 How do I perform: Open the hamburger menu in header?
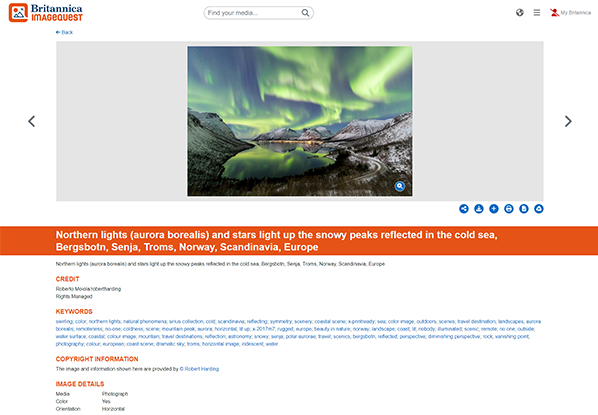[x=537, y=13]
